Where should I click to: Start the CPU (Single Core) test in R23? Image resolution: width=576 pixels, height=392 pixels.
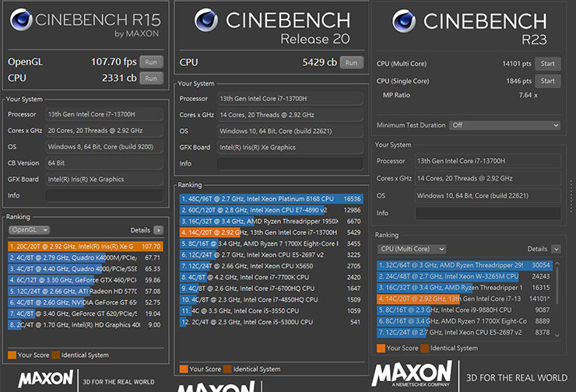point(547,81)
